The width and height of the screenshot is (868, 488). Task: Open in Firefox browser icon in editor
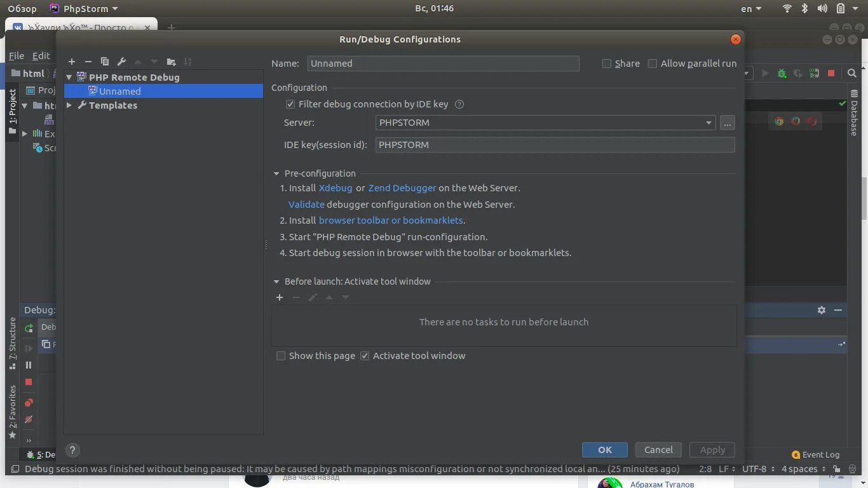pos(796,121)
